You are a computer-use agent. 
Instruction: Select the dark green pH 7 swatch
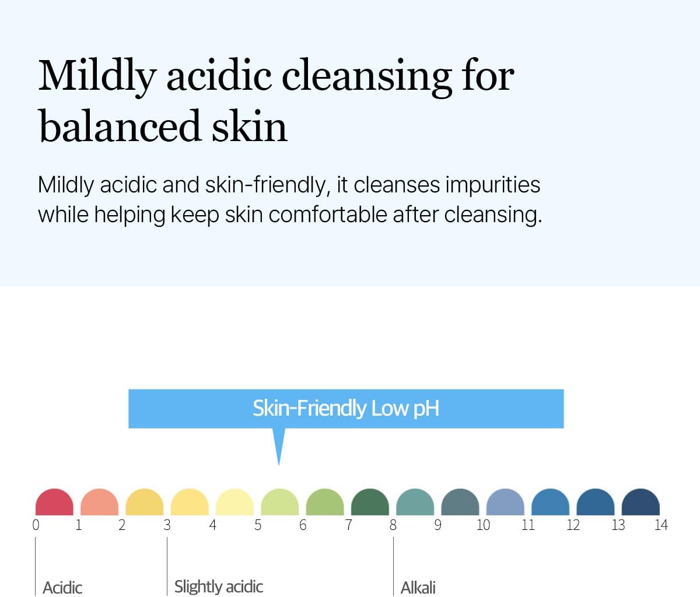click(370, 502)
